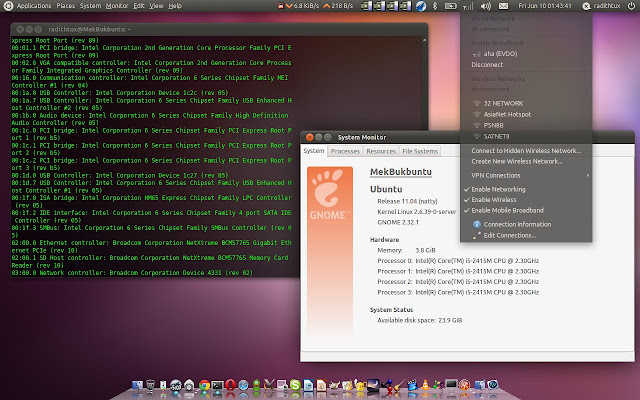The image size is (640, 400).
Task: Open the View menu
Action: point(156,6)
